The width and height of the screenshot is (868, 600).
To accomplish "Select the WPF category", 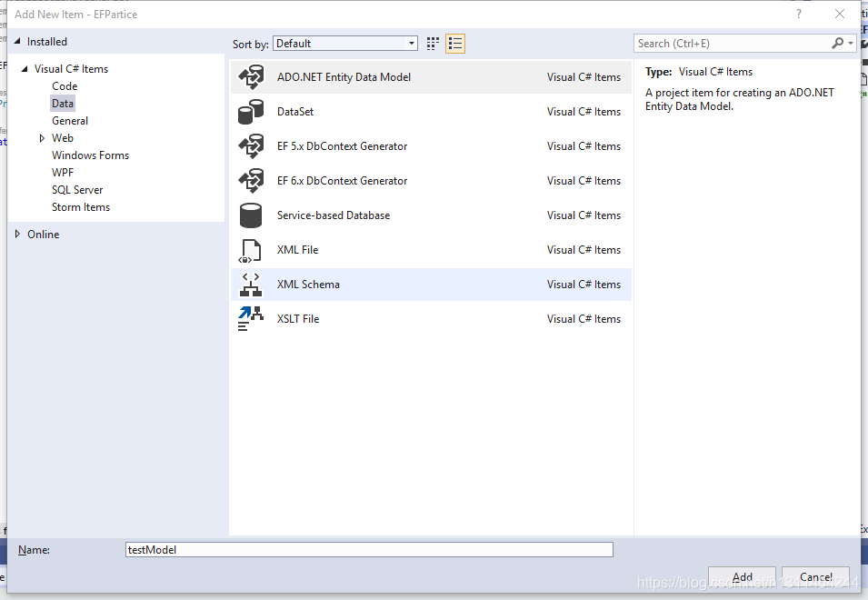I will 63,173.
